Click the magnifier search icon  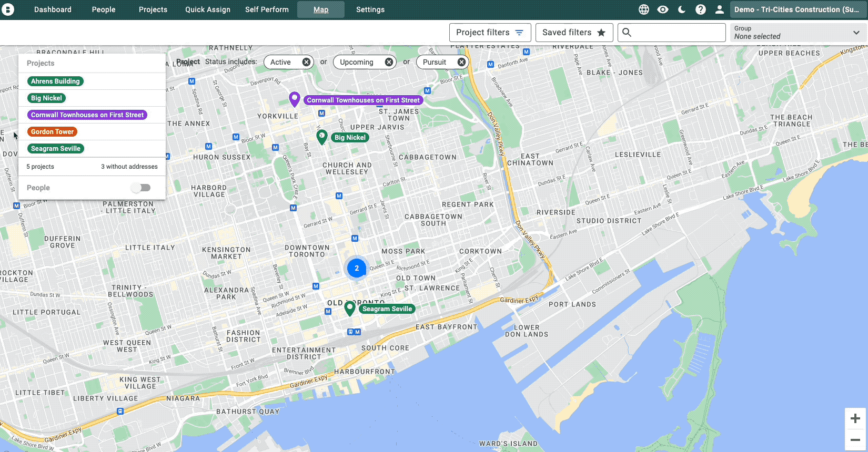(627, 33)
